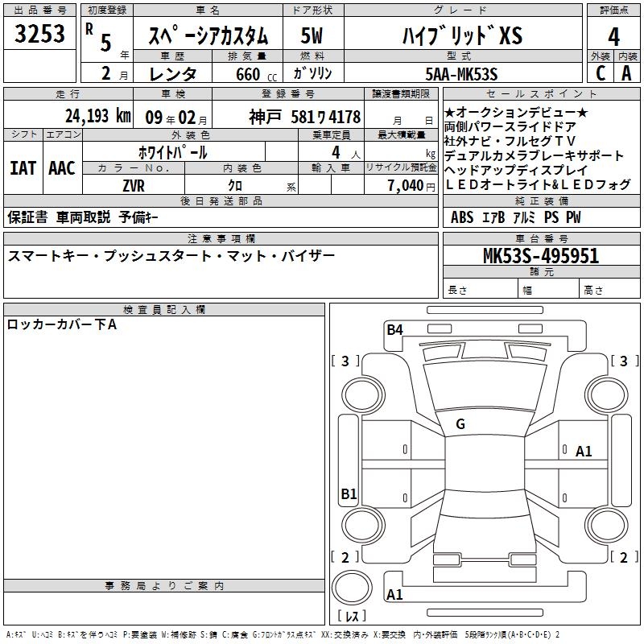Click the B1 mark on the car diagram
The height and width of the screenshot is (644, 644).
349,493
